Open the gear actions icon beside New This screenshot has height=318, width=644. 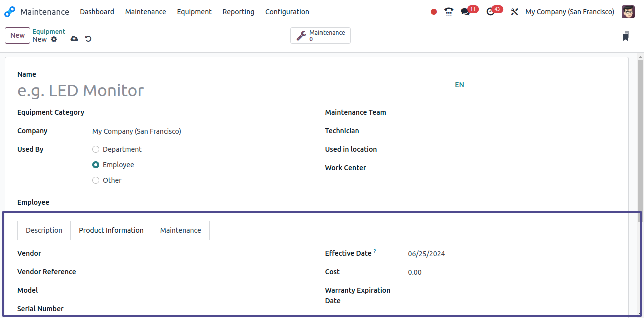click(54, 39)
